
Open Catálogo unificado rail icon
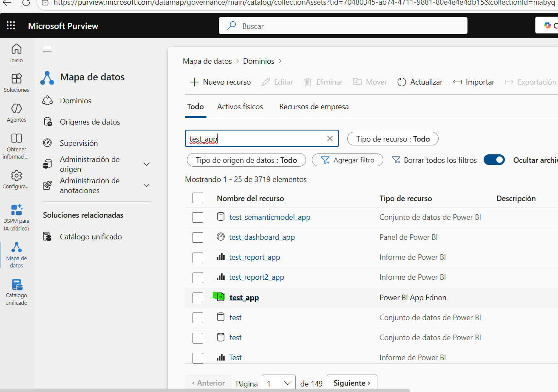pos(17,284)
